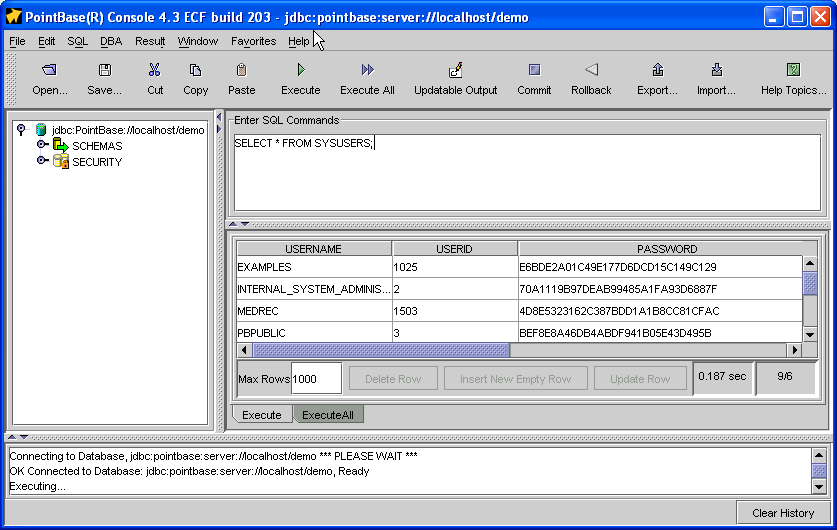Click the database icon in the tree
This screenshot has height=530, width=837.
coord(41,130)
